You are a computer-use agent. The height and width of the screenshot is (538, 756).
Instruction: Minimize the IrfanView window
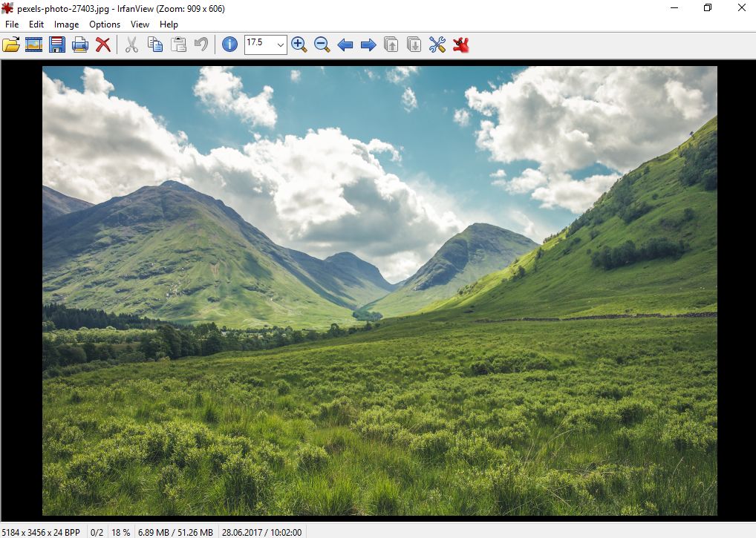[x=674, y=7]
